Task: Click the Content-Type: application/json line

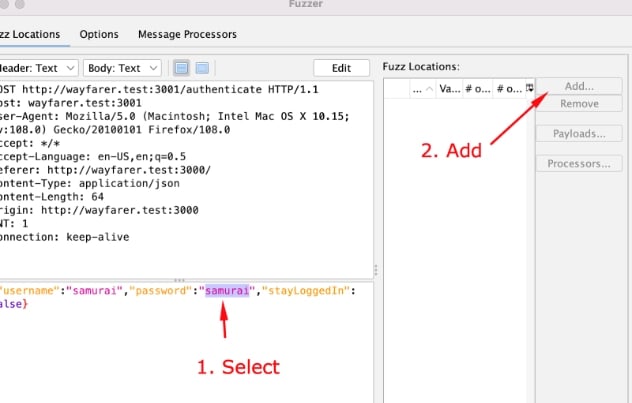Action: [89, 183]
